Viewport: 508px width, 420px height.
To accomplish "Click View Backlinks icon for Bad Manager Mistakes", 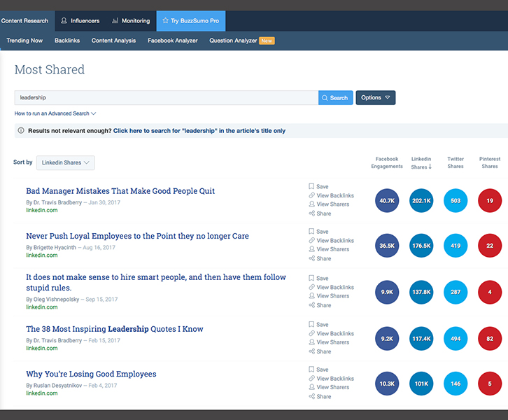I will pos(311,195).
